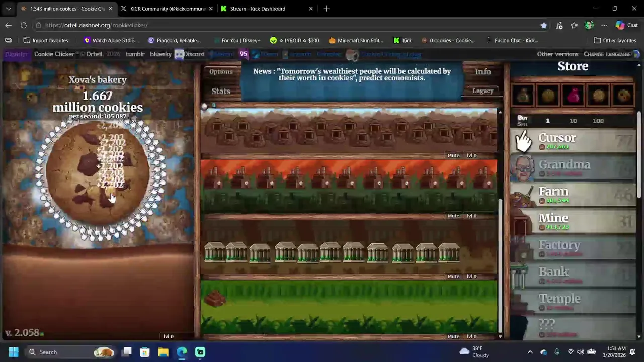644x362 pixels.
Task: Open the Kick bookmark in favorites bar
Action: coord(403,40)
